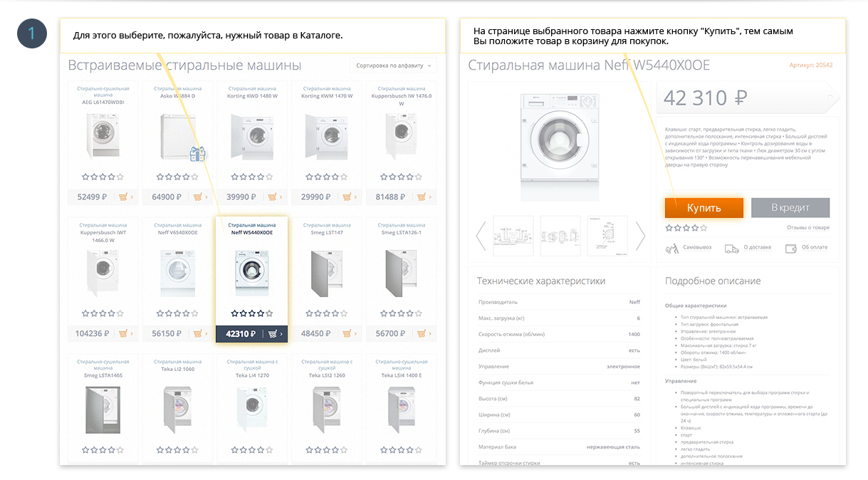Open the О доставке link

[x=758, y=248]
